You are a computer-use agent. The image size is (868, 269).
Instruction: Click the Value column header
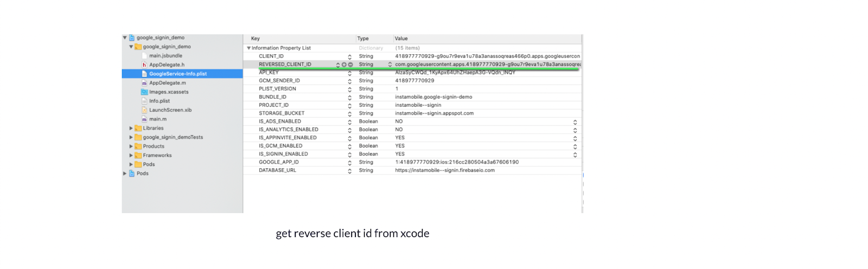(401, 39)
